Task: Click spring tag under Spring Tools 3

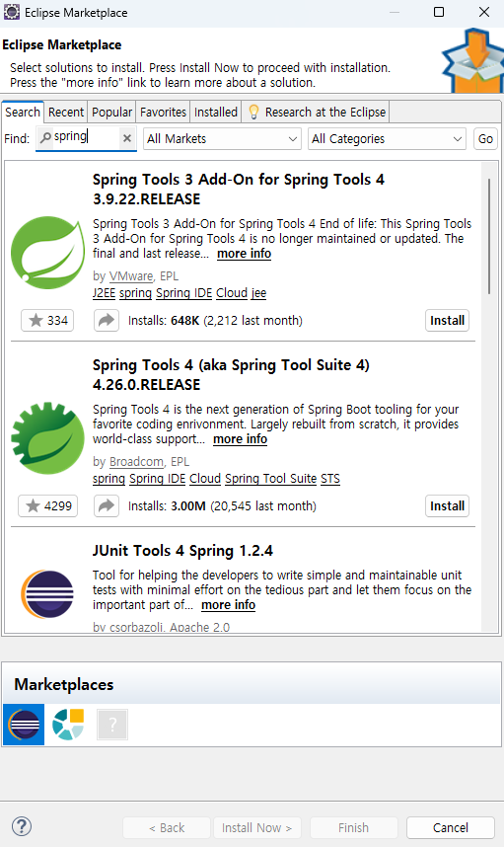Action: pos(135,293)
